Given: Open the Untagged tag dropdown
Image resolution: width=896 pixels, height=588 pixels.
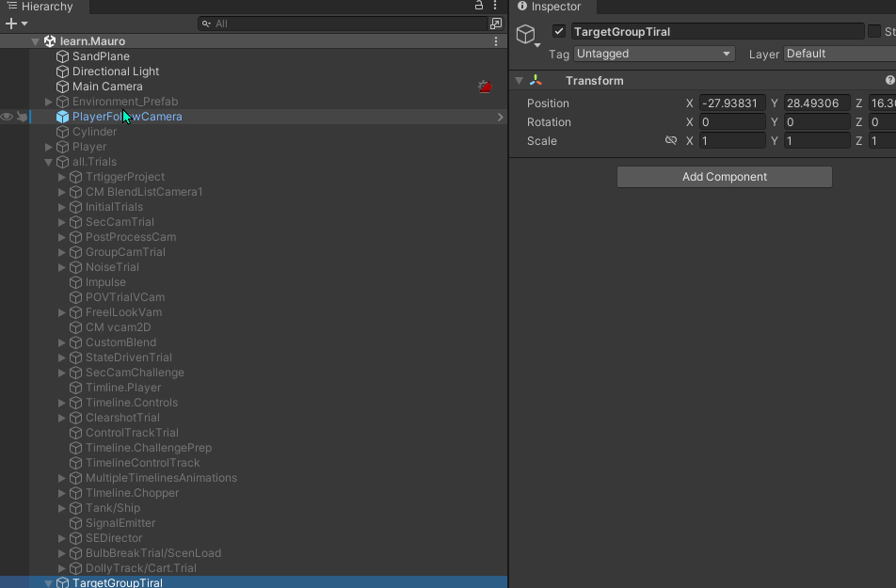Looking at the screenshot, I should (653, 54).
